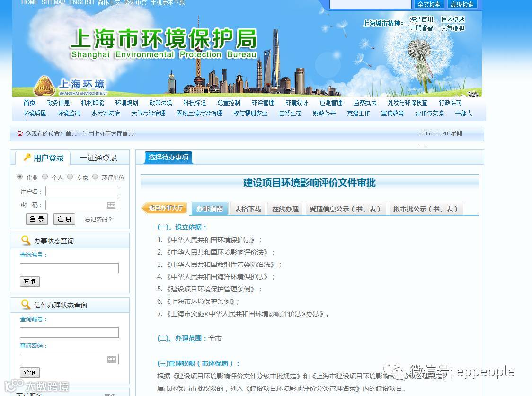Open the 办事指南 tab
Viewport: 532px width, 396px height.
point(209,209)
